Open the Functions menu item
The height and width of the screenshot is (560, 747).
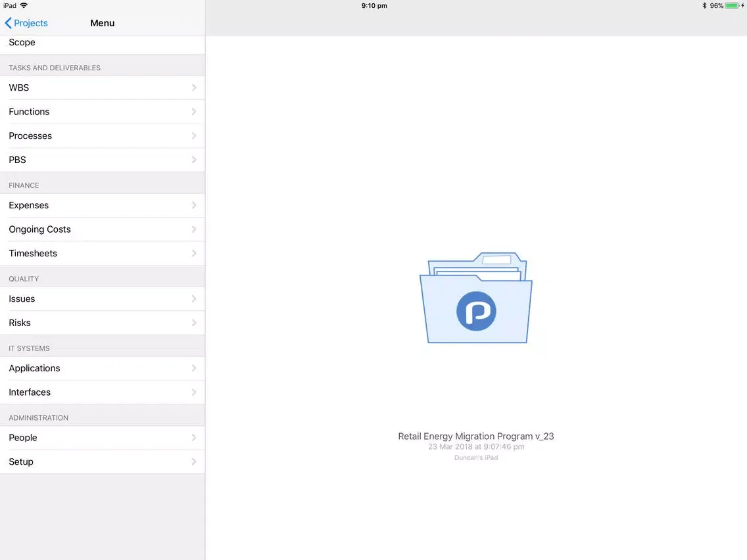[103, 112]
